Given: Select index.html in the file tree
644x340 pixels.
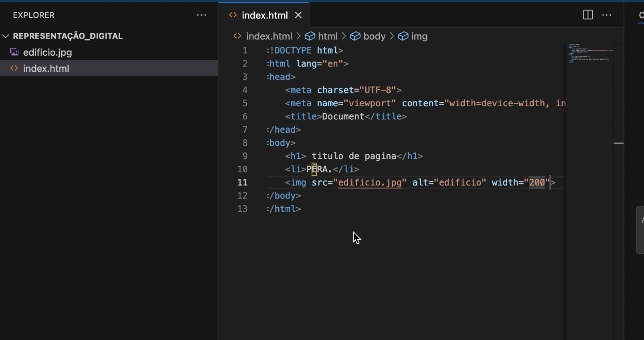Looking at the screenshot, I should [x=46, y=69].
